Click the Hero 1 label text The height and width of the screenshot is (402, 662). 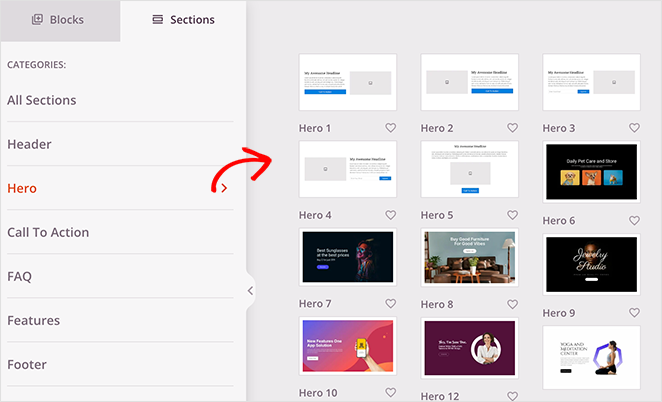(315, 128)
